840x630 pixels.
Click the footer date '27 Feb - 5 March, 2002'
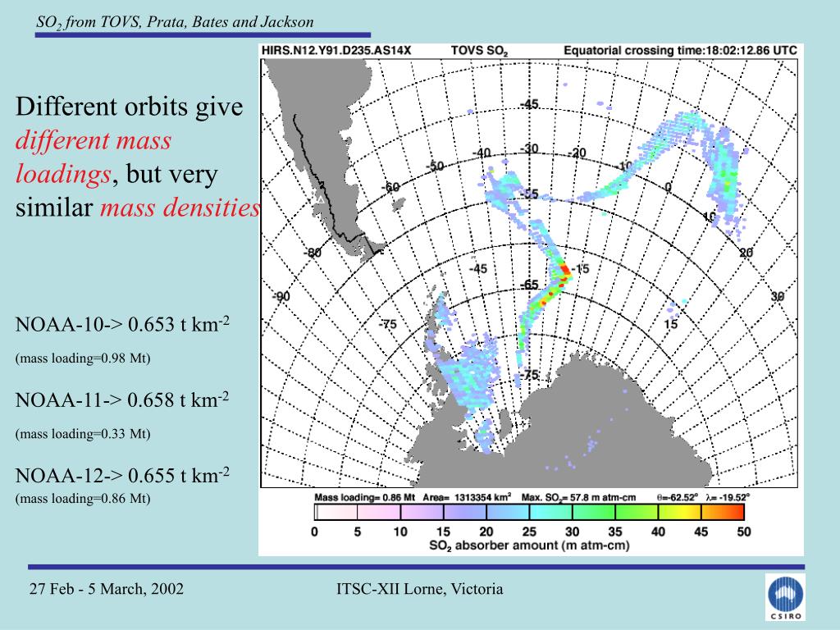[x=106, y=589]
